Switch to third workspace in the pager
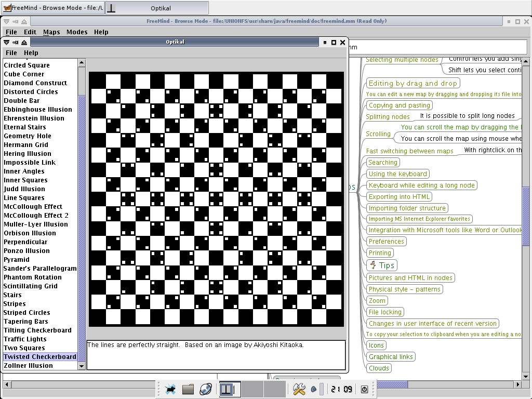The height and width of the screenshot is (399, 532). (274, 389)
